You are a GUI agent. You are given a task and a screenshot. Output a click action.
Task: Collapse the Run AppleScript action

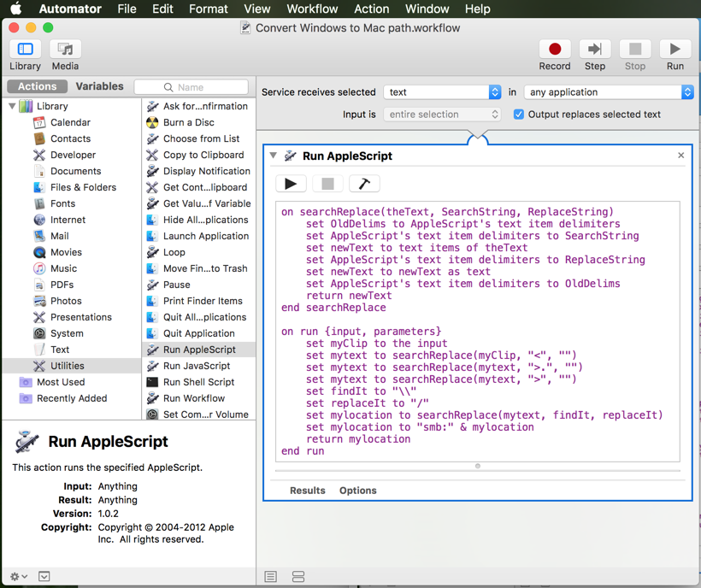tap(274, 156)
